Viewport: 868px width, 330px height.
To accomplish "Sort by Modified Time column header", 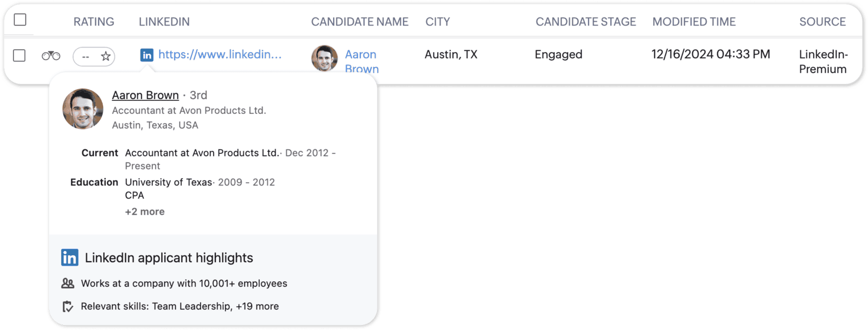I will click(694, 22).
